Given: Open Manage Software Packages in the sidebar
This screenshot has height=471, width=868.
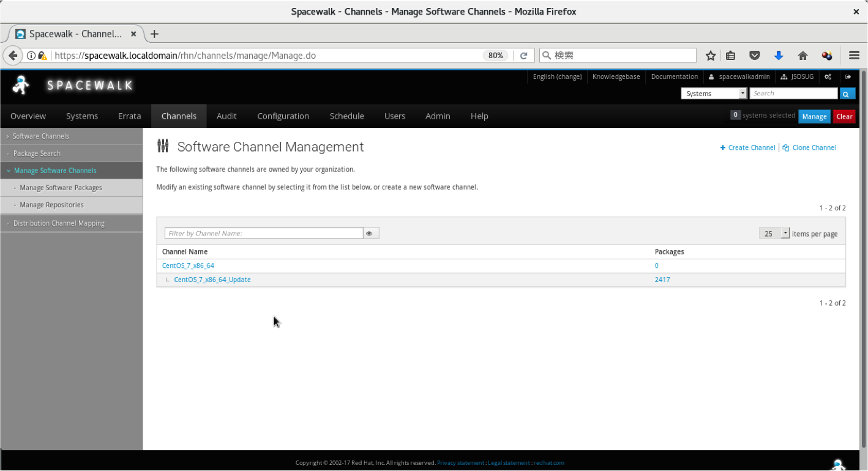Looking at the screenshot, I should [61, 188].
